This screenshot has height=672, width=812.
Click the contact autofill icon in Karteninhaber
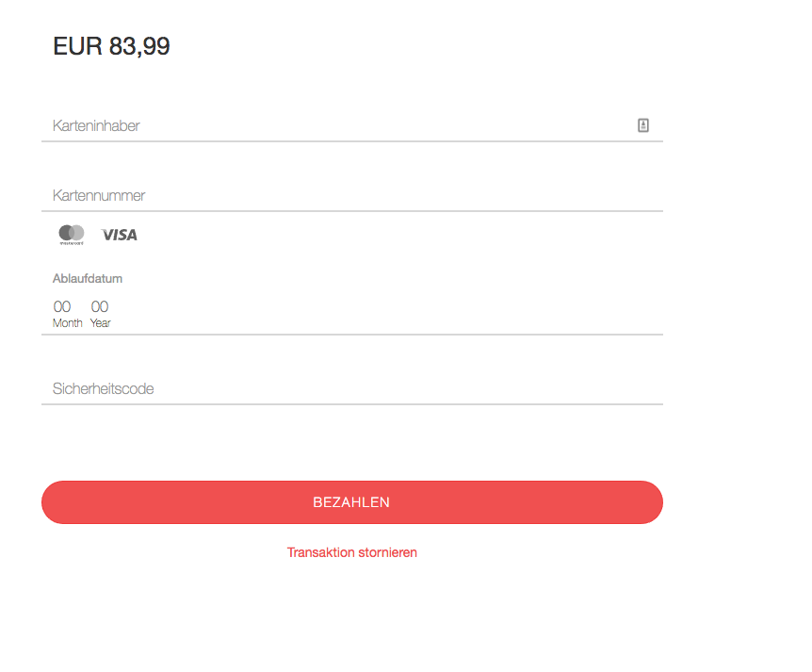click(x=642, y=124)
